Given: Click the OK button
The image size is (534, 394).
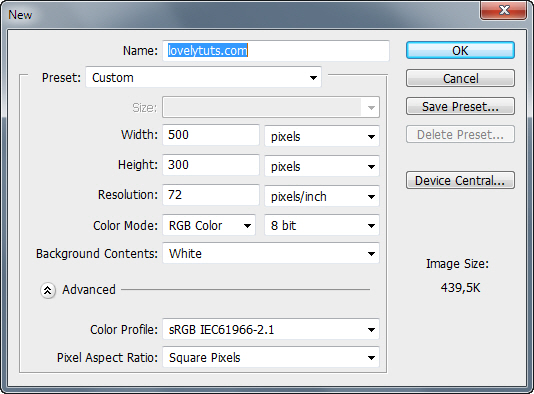Looking at the screenshot, I should click(460, 50).
